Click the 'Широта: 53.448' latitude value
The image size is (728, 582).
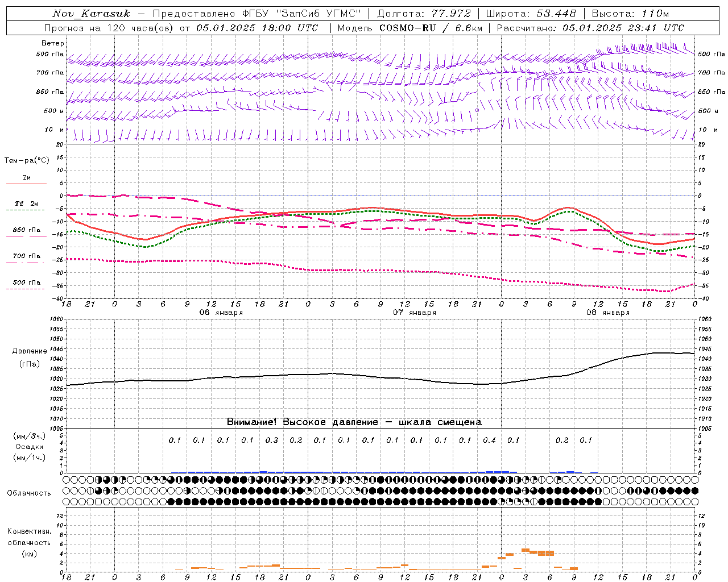click(531, 14)
